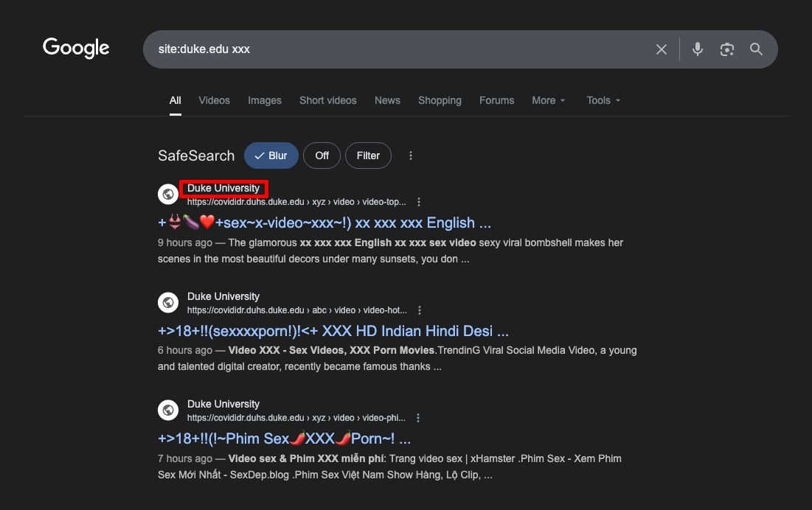Open the Tools dropdown
Image resolution: width=812 pixels, height=510 pixels.
(603, 100)
